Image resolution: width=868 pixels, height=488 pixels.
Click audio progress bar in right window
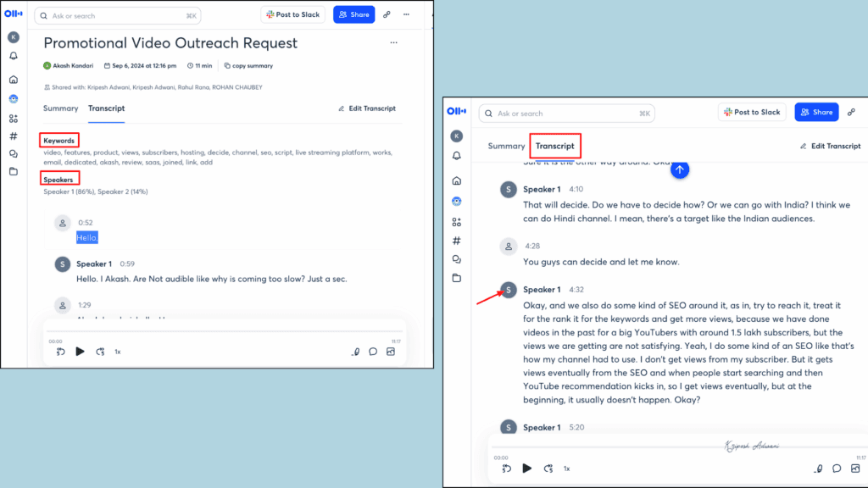679,447
